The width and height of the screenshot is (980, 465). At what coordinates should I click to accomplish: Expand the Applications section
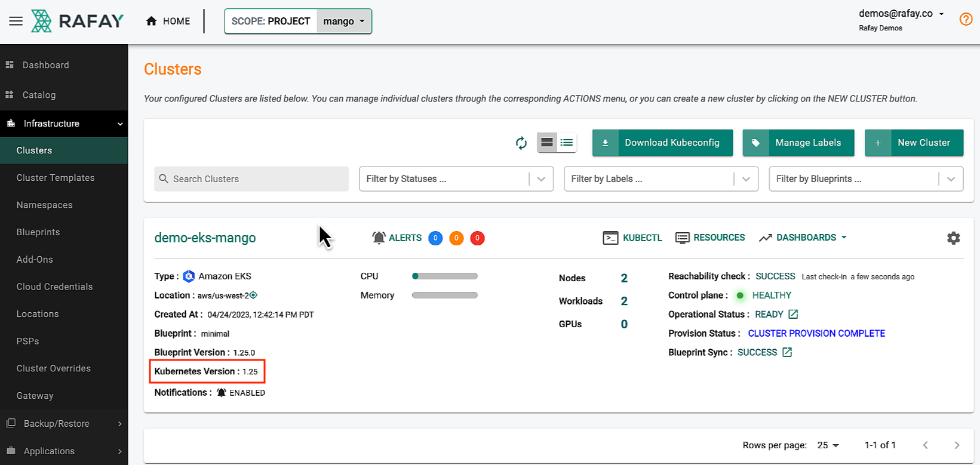(x=64, y=451)
